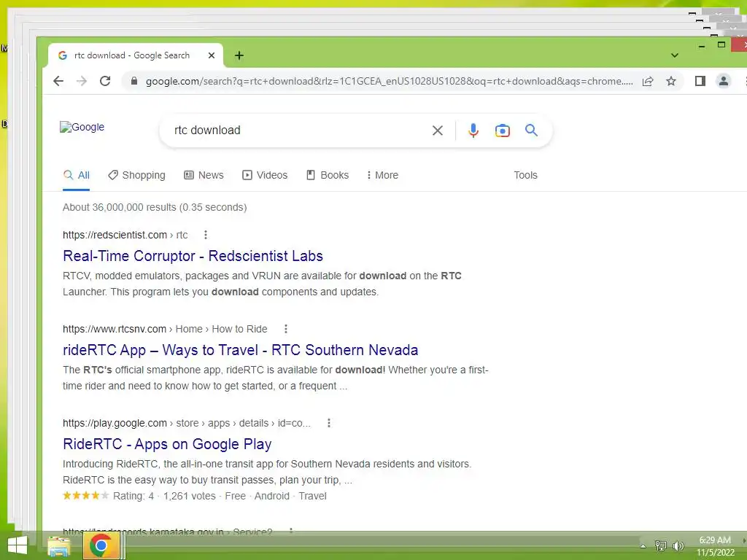This screenshot has height=560, width=747.
Task: Open the Chrome profile avatar menu
Action: [x=723, y=82]
